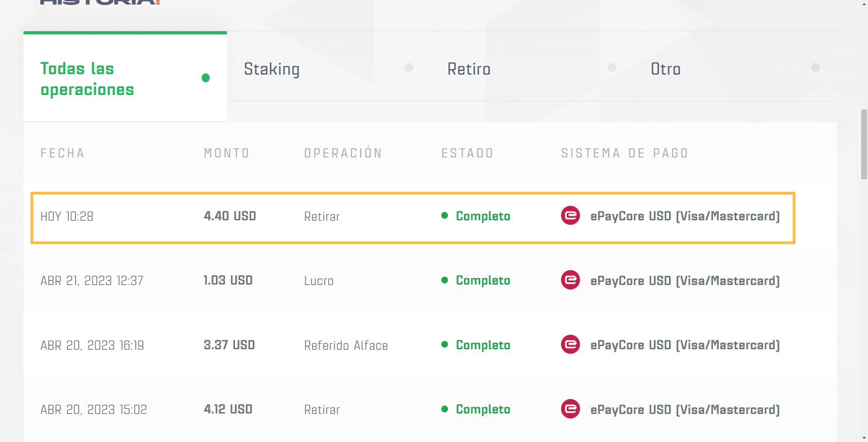Click the FECHA column header
Image resolution: width=868 pixels, height=442 pixels.
[62, 153]
